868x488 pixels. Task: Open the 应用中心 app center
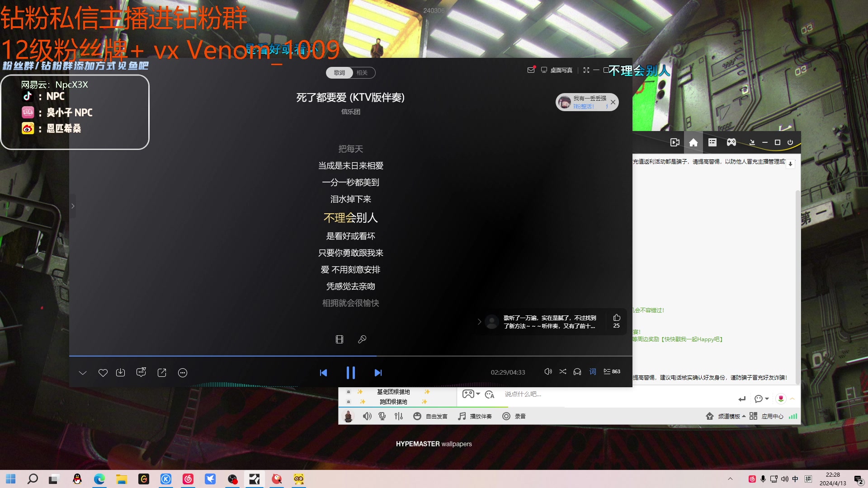pos(767,416)
